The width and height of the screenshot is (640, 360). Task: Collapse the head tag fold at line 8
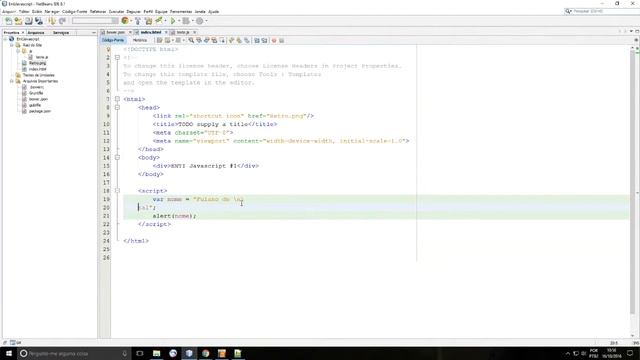[x=117, y=107]
